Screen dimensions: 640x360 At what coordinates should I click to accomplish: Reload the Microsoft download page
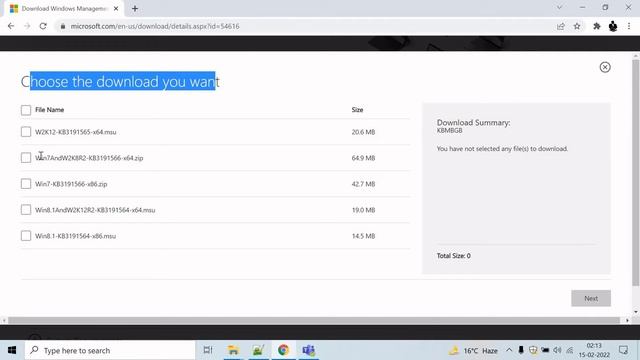[43, 26]
